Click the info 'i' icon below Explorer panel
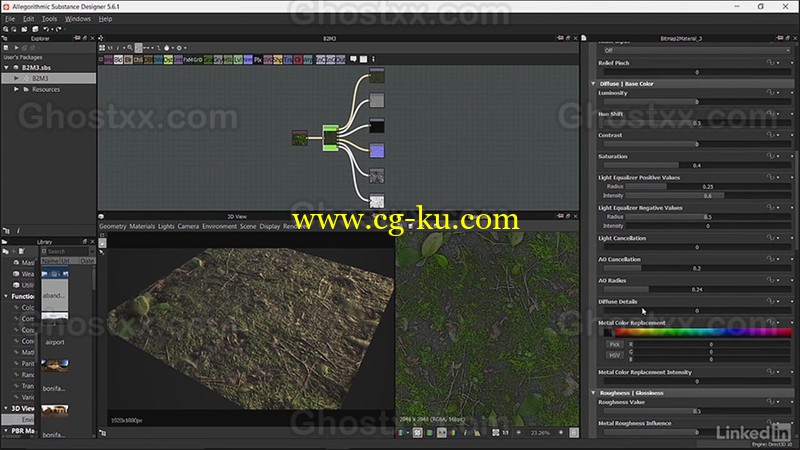Image resolution: width=800 pixels, height=450 pixels. [18, 231]
